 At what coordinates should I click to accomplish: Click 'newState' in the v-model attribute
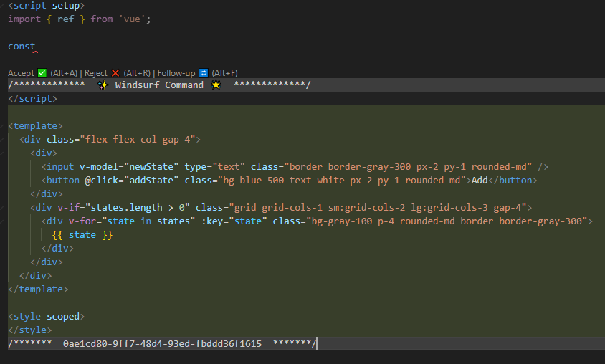click(x=151, y=166)
